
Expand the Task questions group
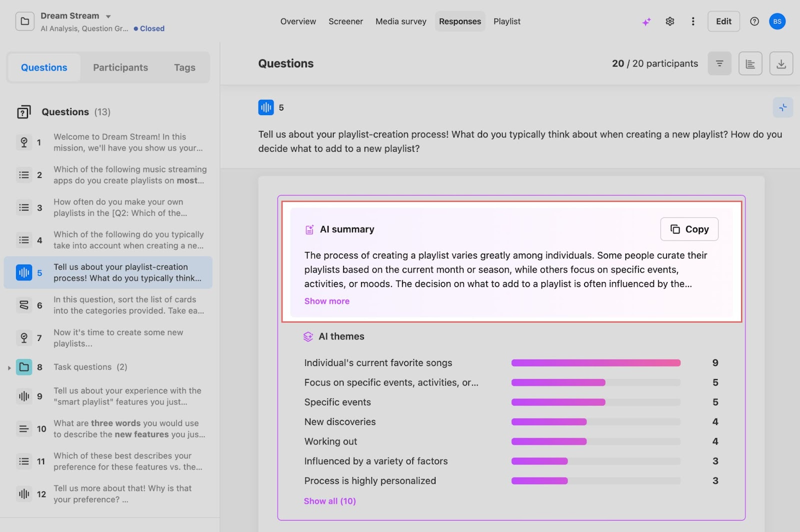click(x=9, y=367)
